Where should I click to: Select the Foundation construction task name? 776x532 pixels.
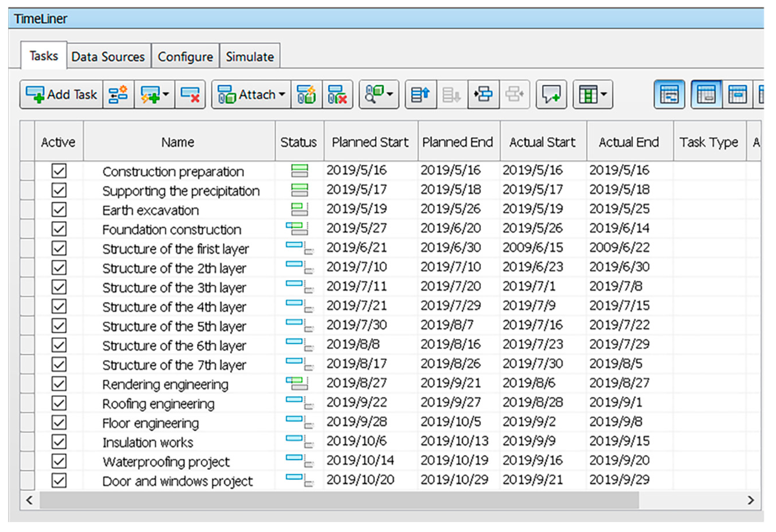pos(172,230)
